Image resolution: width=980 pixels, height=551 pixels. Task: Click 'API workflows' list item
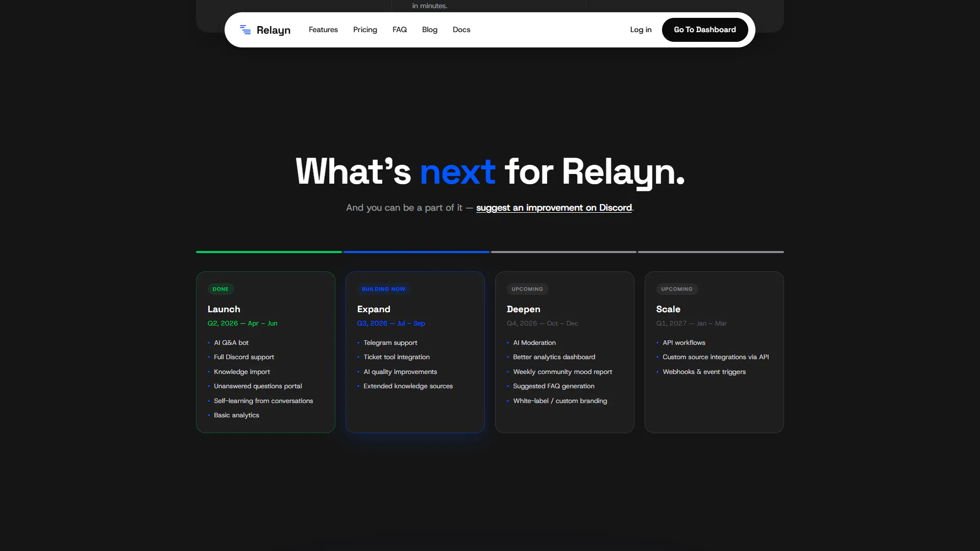pyautogui.click(x=684, y=343)
